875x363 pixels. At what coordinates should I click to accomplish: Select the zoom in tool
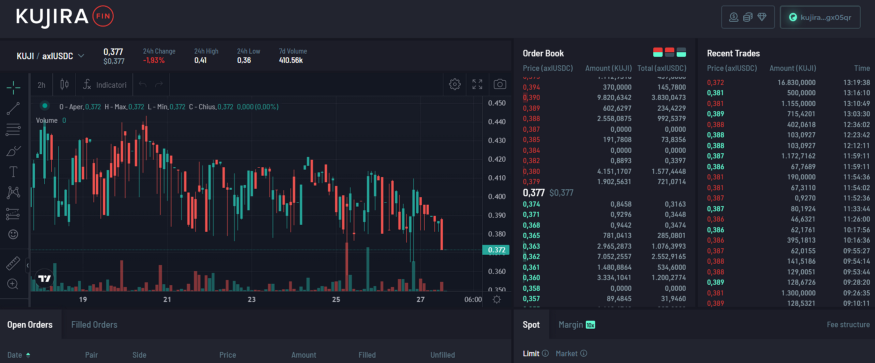13,284
